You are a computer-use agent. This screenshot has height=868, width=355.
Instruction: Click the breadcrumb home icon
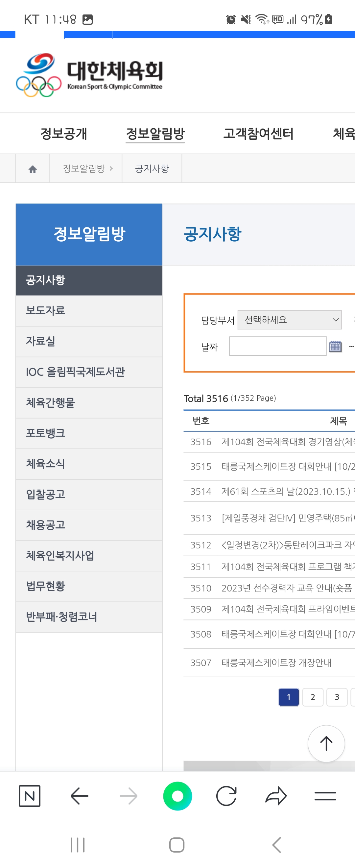click(x=33, y=169)
